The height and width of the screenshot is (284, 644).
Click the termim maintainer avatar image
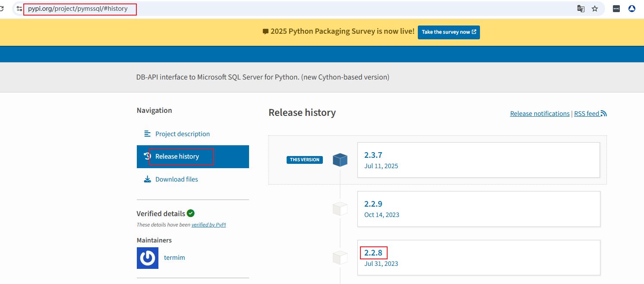point(148,258)
